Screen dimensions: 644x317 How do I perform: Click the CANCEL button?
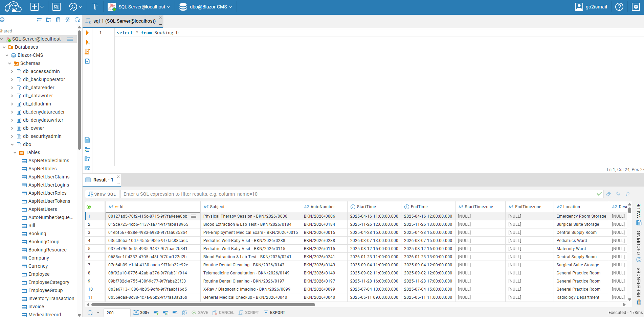pyautogui.click(x=223, y=313)
